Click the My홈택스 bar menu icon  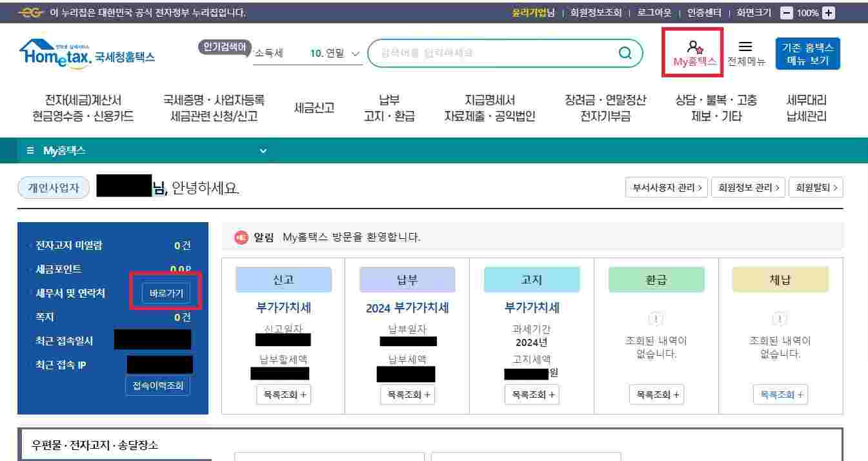[30, 150]
